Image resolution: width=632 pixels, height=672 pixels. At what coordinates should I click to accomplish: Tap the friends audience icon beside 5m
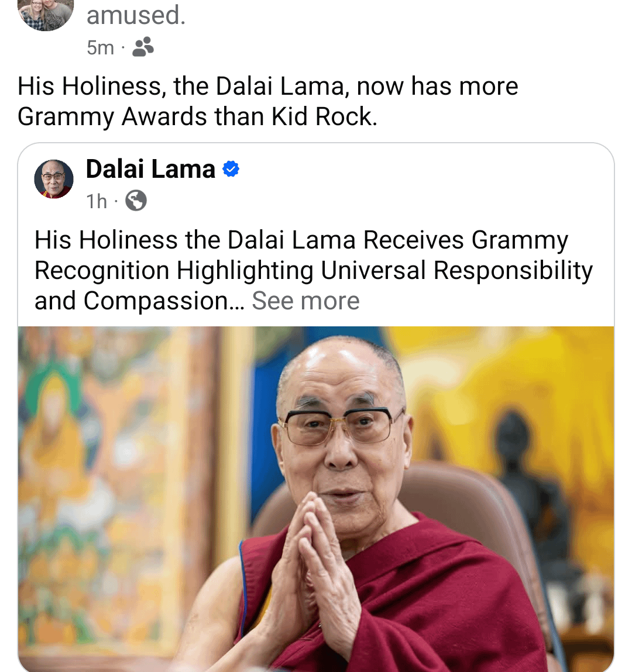(143, 47)
